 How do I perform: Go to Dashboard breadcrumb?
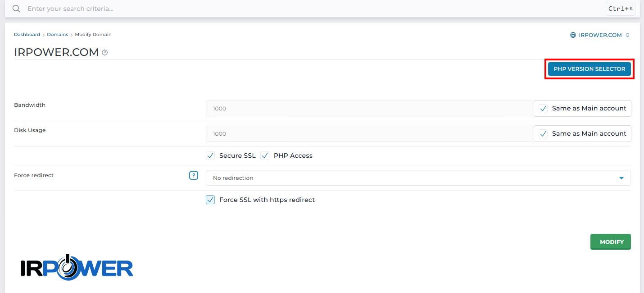tap(27, 34)
